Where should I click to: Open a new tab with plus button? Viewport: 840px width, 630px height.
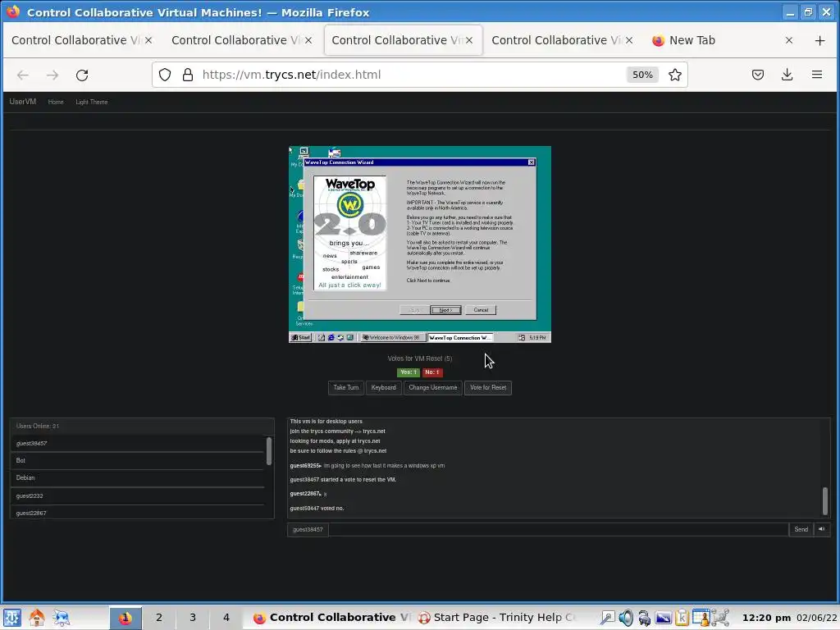point(819,41)
